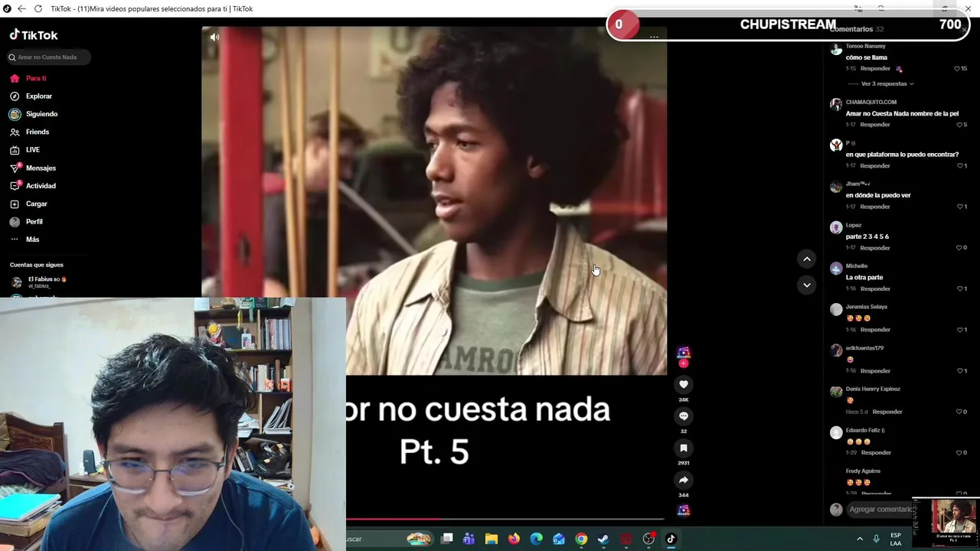980x551 pixels.
Task: Open Denis Henrry Espinoz username
Action: (x=873, y=389)
